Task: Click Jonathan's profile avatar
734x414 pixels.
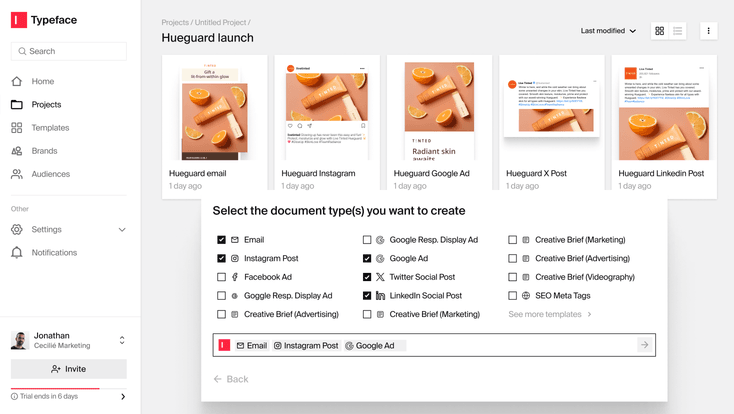Action: coord(20,340)
